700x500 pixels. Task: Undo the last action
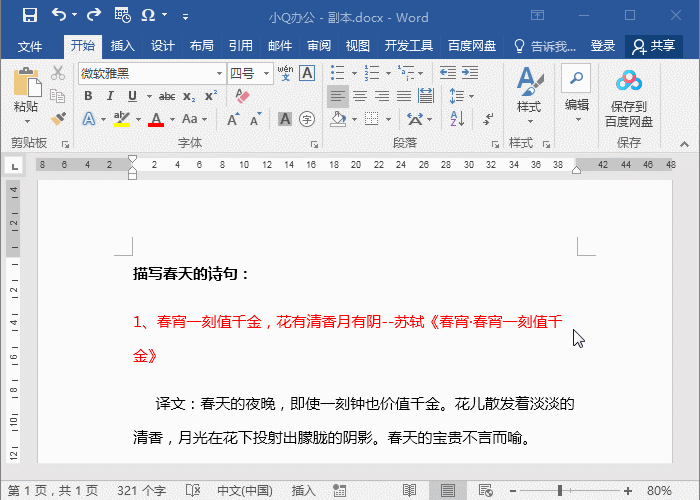click(59, 15)
